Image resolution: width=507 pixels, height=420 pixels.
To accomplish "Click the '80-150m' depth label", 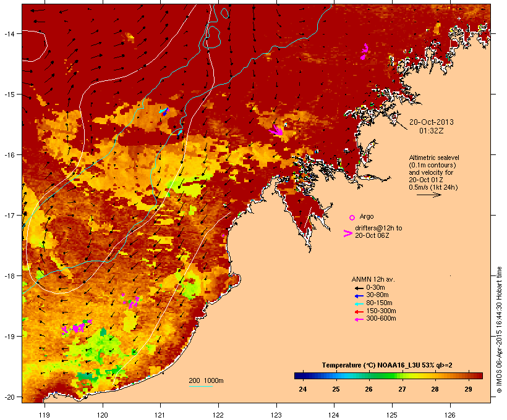I will 379,303.
